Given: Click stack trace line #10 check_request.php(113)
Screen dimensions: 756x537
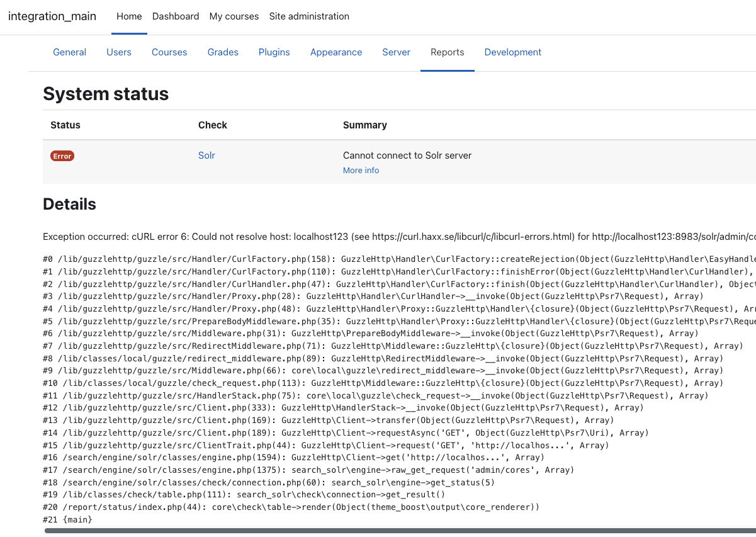Looking at the screenshot, I should (x=383, y=383).
